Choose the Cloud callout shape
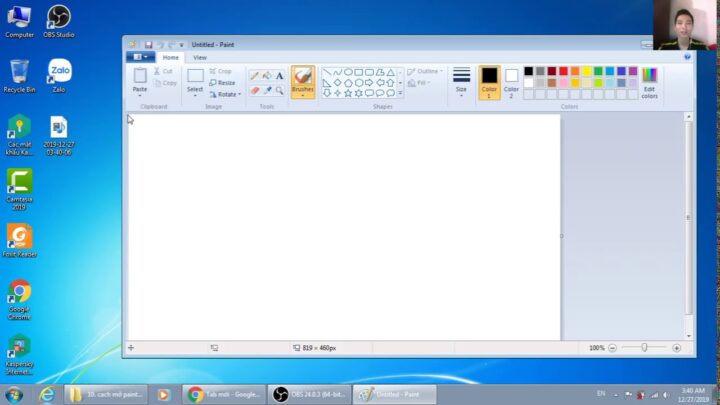The height and width of the screenshot is (405, 720). pyautogui.click(x=390, y=93)
